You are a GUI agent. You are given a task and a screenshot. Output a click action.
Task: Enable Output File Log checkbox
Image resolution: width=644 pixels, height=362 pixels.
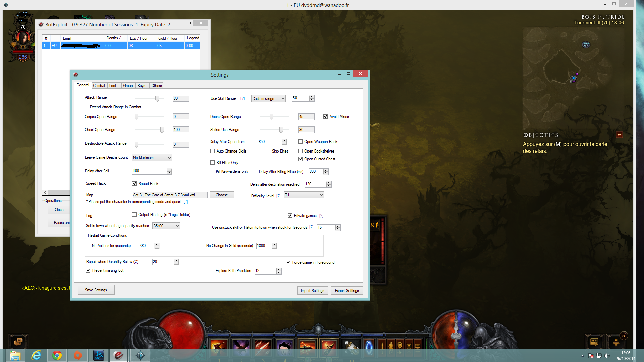[x=134, y=215]
